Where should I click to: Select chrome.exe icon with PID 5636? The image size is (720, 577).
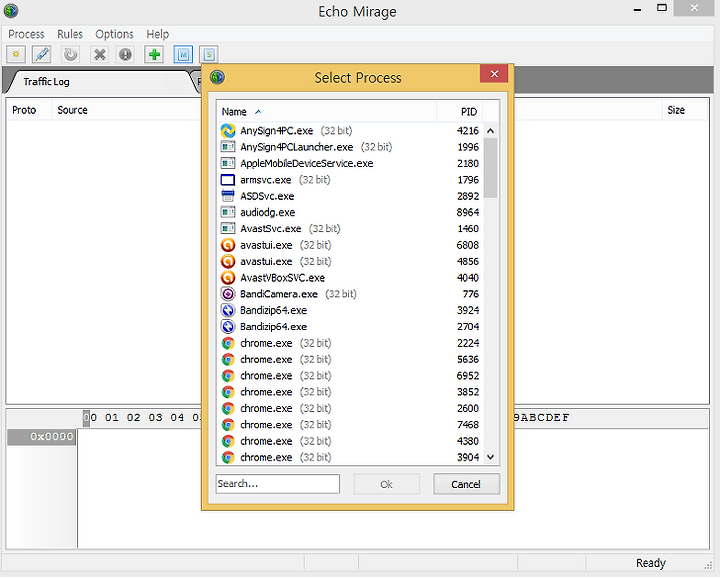228,359
